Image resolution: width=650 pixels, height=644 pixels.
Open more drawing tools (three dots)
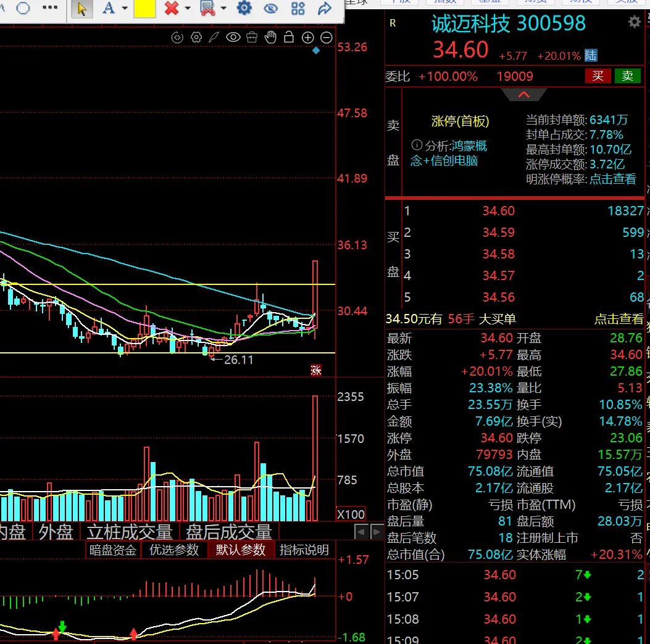50,7
